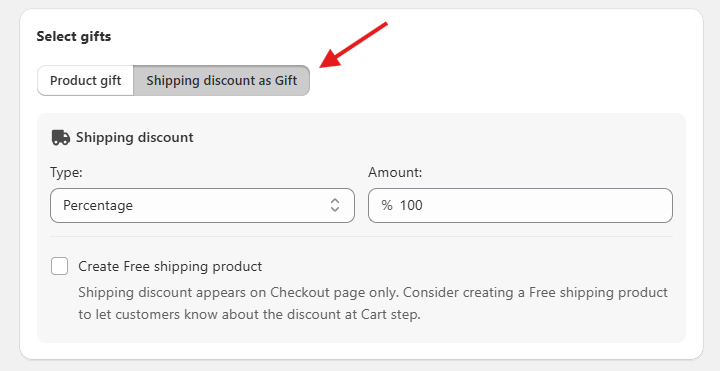Click the delivery truck icon

[61, 137]
